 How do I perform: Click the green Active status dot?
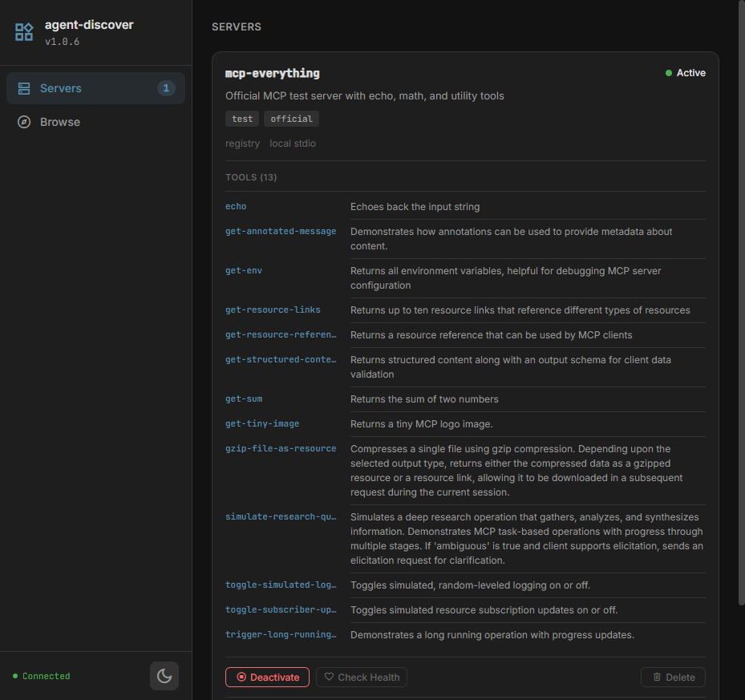pos(669,72)
